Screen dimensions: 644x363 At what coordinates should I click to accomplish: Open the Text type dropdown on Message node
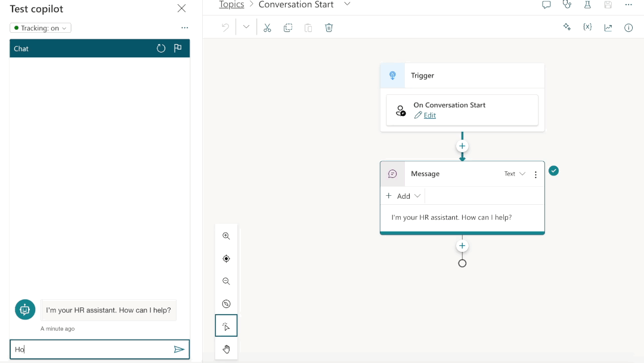point(514,173)
